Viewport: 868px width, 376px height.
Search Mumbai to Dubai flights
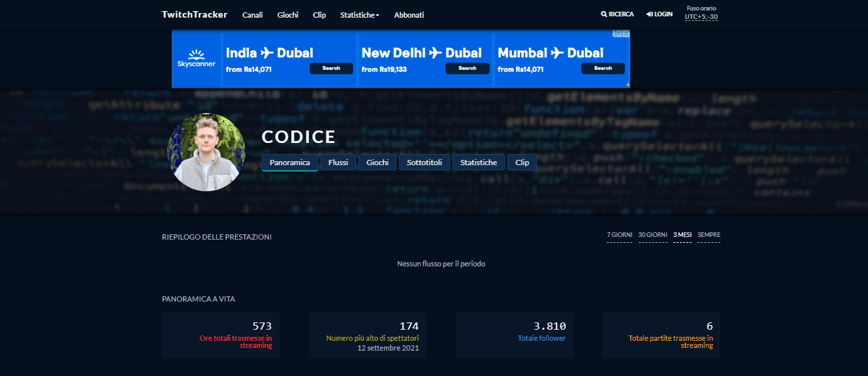[x=603, y=69]
